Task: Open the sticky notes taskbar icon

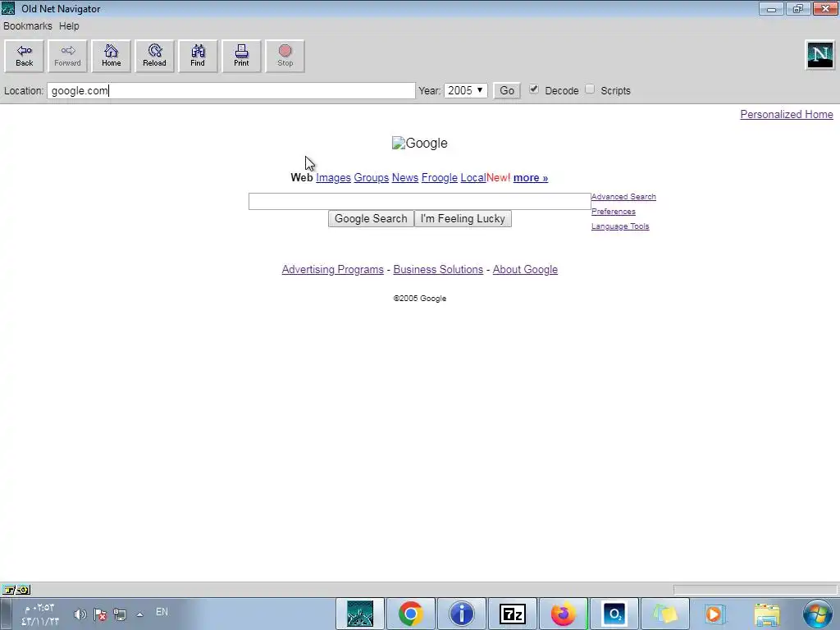Action: pyautogui.click(x=664, y=614)
